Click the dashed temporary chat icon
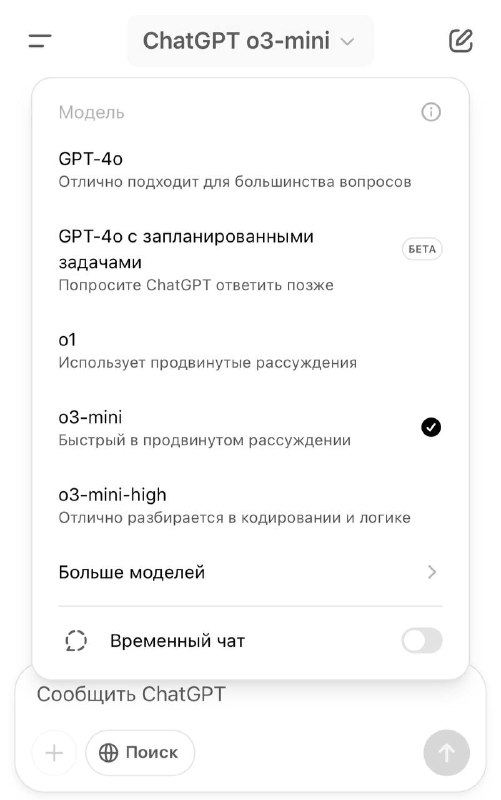This screenshot has height=800, width=501. pyautogui.click(x=76, y=640)
